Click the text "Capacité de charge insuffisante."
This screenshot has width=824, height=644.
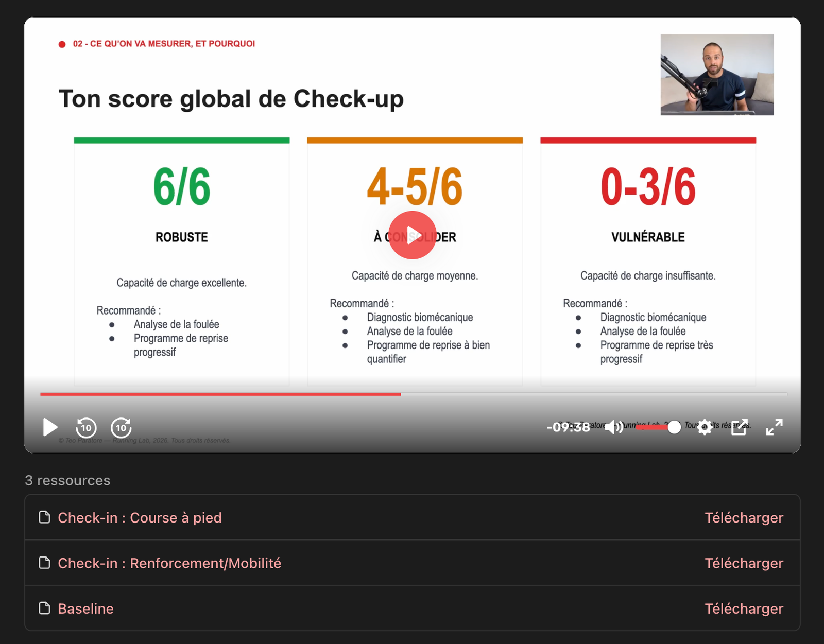point(648,276)
